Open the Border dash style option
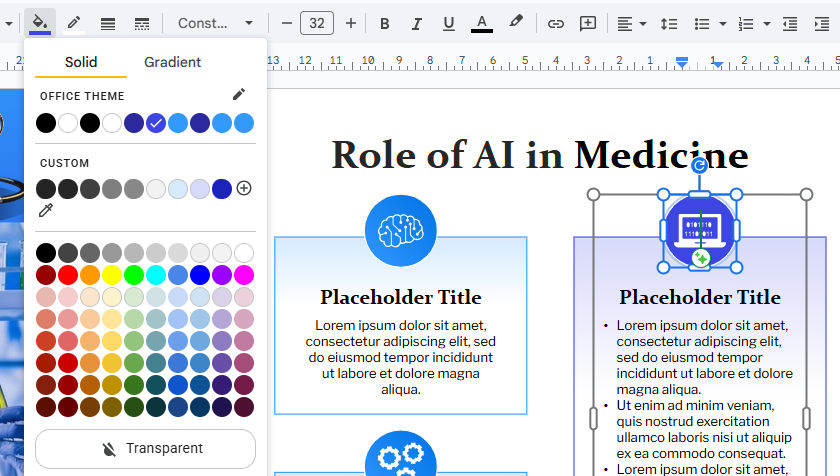The height and width of the screenshot is (476, 840). (x=141, y=24)
